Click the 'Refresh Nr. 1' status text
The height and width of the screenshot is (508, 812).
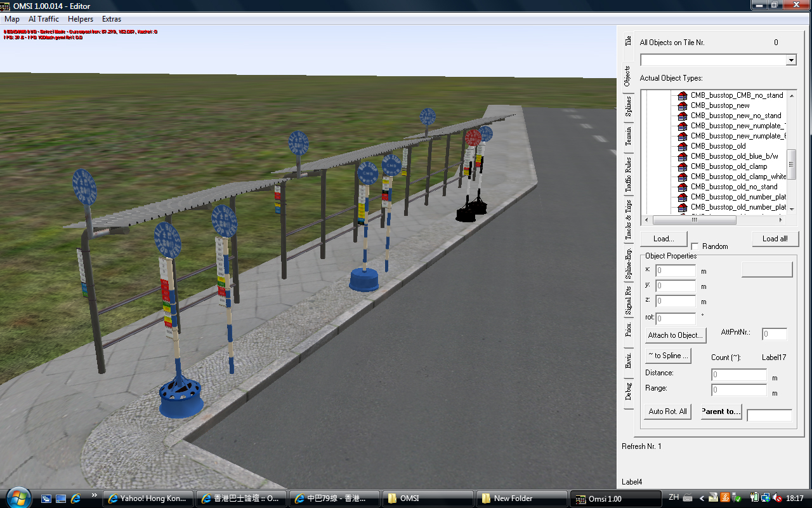(641, 446)
